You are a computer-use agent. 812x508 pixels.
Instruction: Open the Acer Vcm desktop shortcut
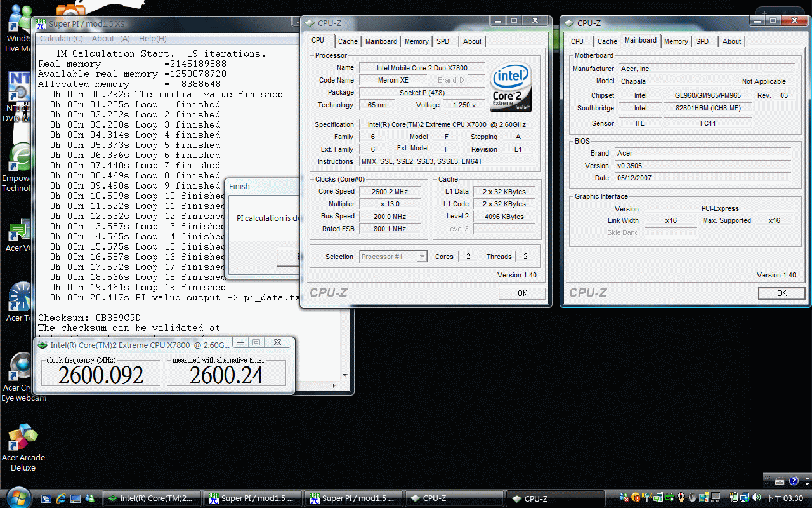(x=19, y=234)
